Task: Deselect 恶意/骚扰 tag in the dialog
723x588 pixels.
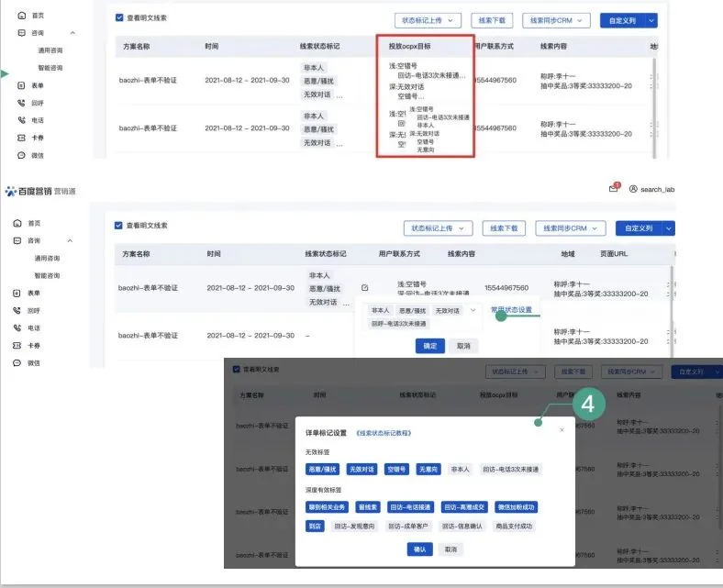Action: pyautogui.click(x=322, y=470)
